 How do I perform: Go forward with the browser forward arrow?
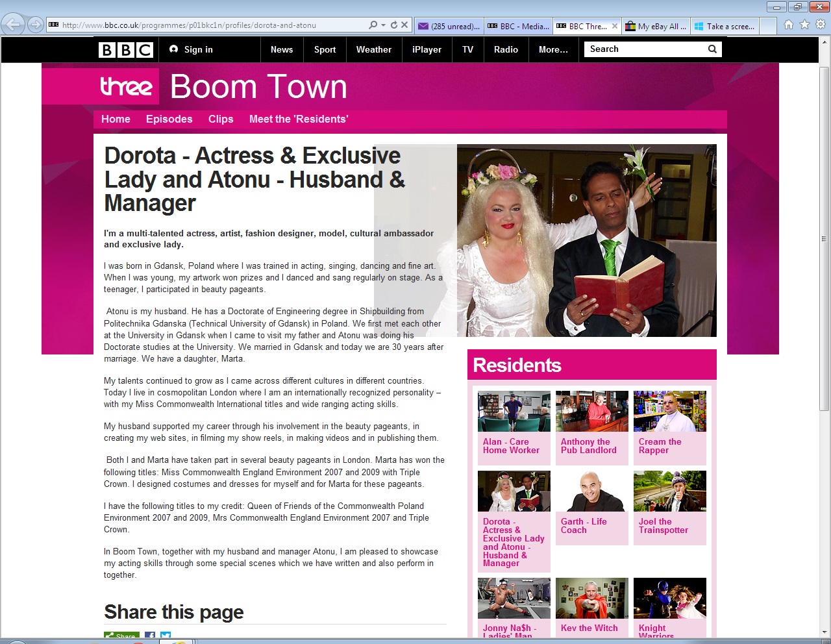point(36,25)
